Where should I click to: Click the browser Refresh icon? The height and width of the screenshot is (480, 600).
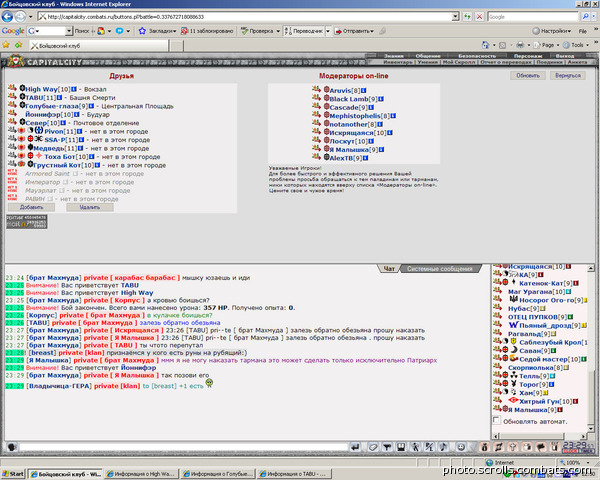(467, 16)
